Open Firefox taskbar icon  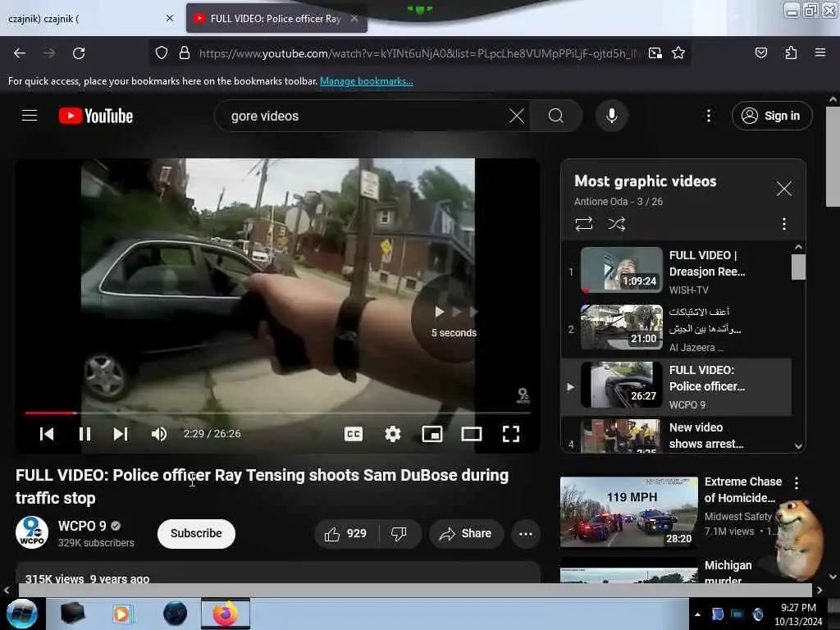point(226,614)
